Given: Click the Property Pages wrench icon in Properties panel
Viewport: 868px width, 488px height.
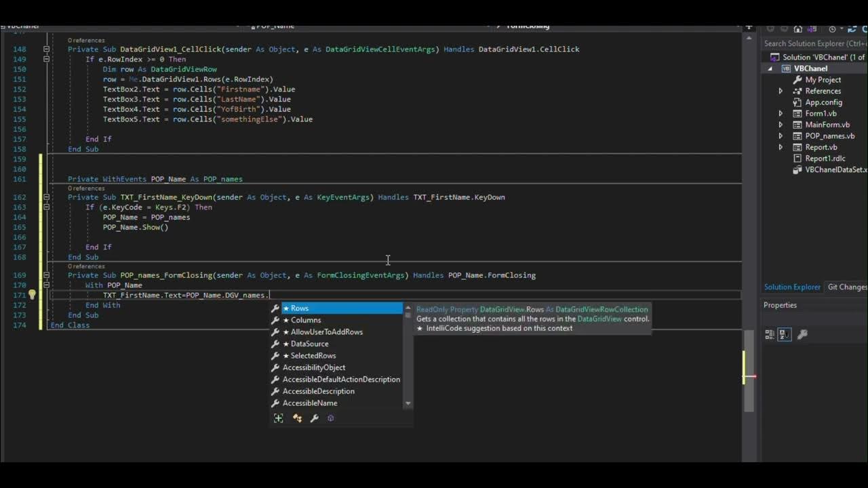Looking at the screenshot, I should (802, 334).
